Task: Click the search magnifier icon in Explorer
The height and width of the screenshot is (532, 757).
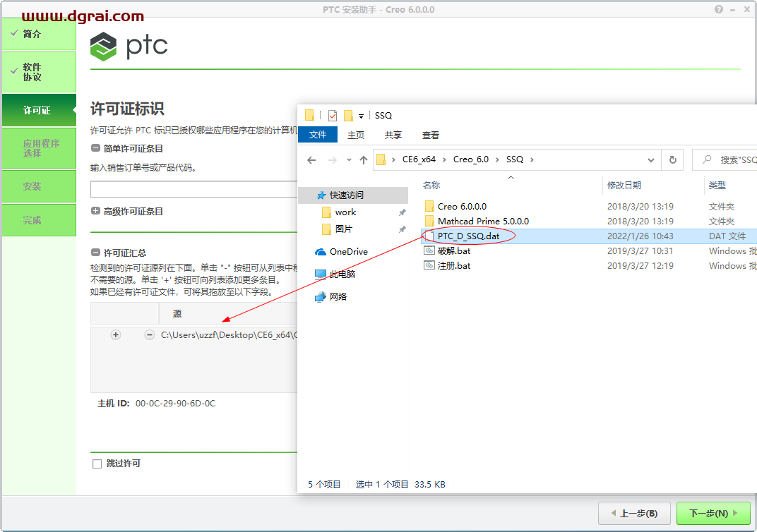Action: click(x=707, y=159)
